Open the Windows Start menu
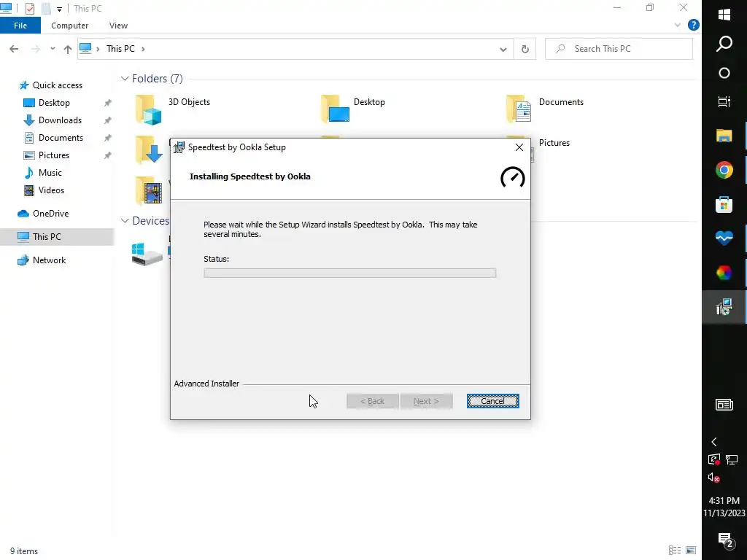This screenshot has width=747, height=560. click(x=724, y=15)
